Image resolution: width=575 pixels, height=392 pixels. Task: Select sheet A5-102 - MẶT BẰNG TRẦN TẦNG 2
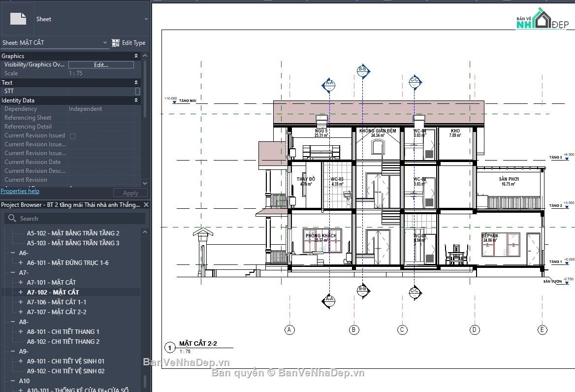pos(73,233)
